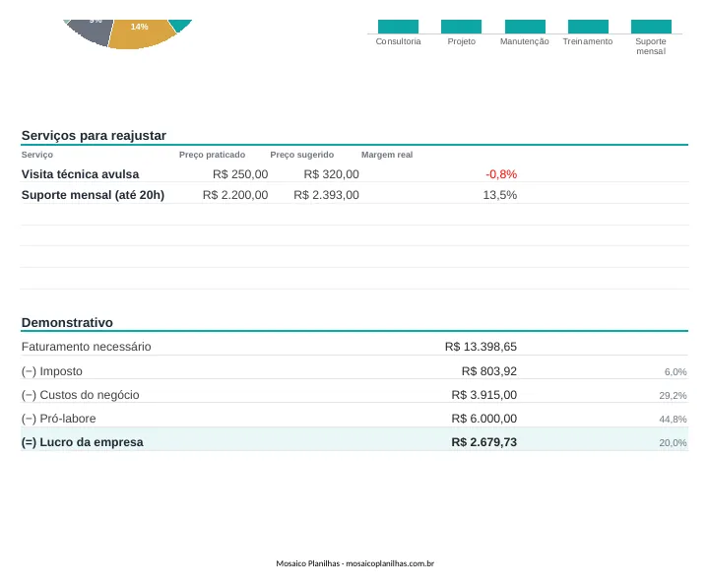Click the Treinamento axis label
The image size is (708, 588).
tap(588, 41)
